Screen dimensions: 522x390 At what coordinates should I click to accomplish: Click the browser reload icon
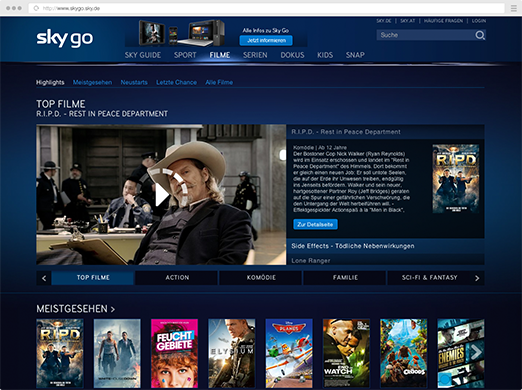(36, 8)
